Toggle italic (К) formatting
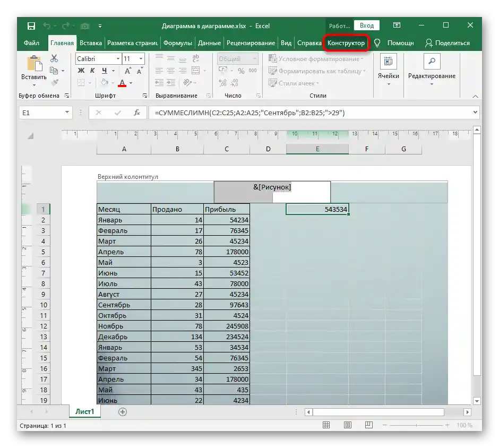Screen dimensions: 499x448 tap(92, 71)
